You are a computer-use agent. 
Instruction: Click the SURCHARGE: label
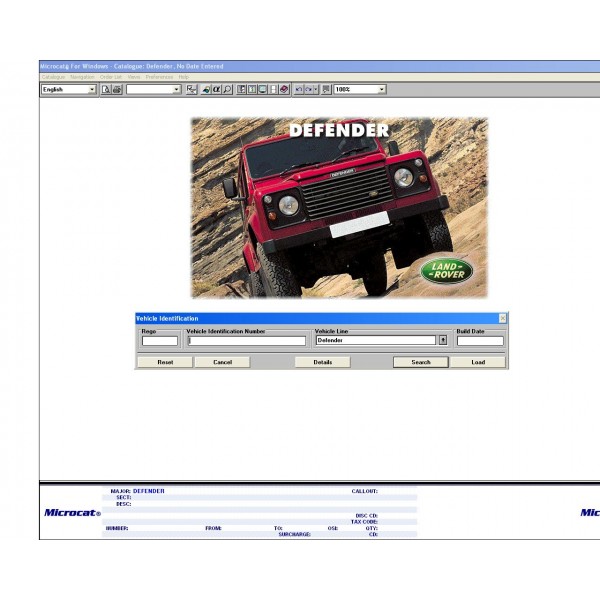pos(294,534)
